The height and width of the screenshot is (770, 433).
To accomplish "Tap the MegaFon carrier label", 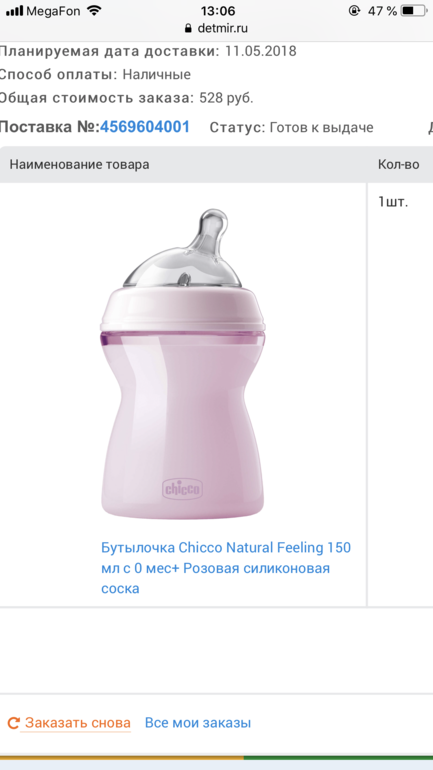I will tap(53, 11).
